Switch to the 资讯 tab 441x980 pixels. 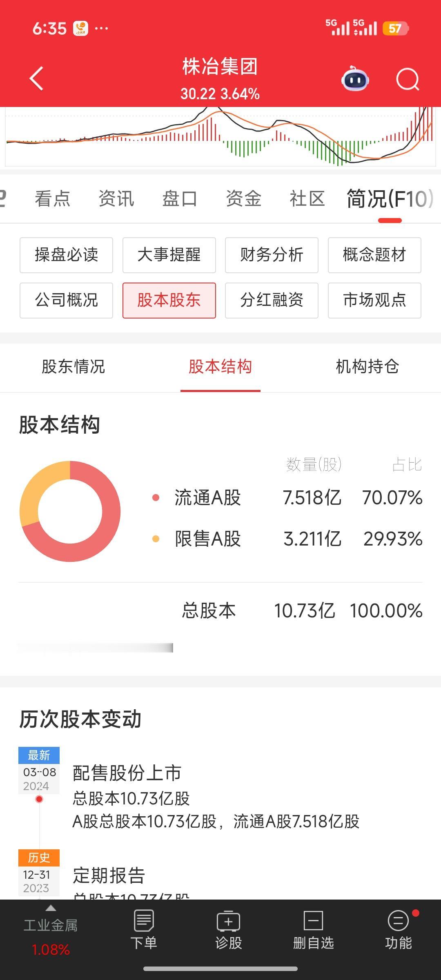[116, 199]
